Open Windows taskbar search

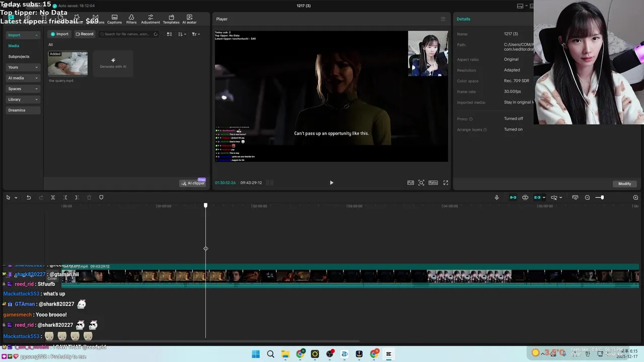click(270, 354)
